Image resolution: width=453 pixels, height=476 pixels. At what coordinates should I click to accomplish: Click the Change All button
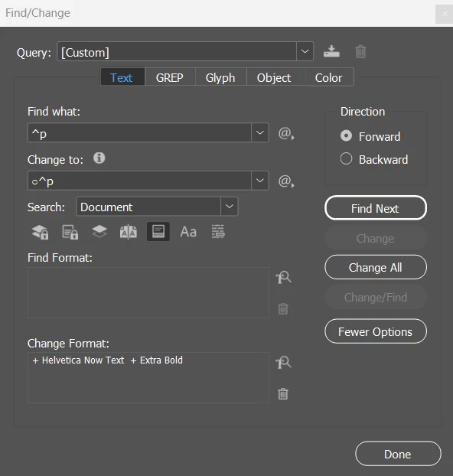point(376,267)
